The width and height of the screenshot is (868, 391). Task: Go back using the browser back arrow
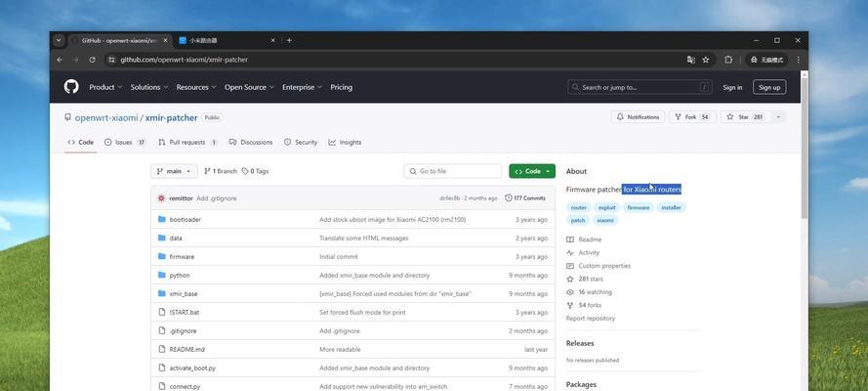point(60,60)
